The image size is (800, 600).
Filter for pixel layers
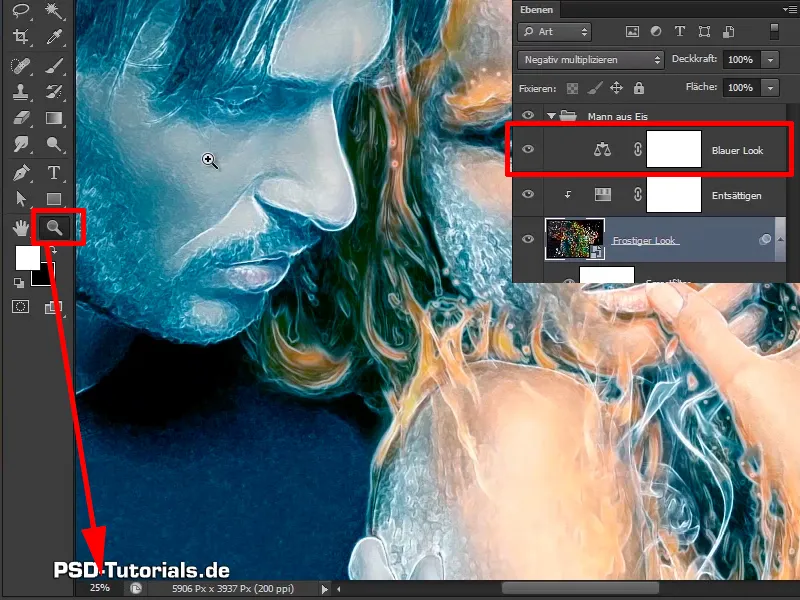(x=632, y=32)
